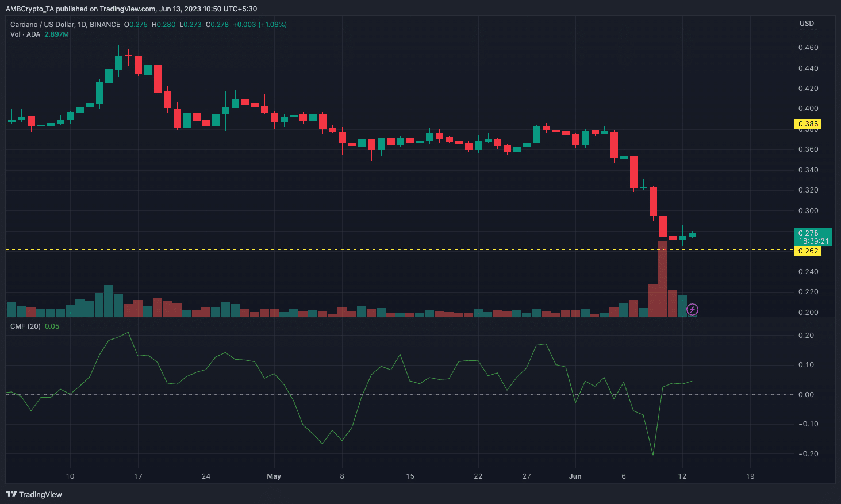
Task: Click the date 17 on time axis
Action: click(x=138, y=476)
